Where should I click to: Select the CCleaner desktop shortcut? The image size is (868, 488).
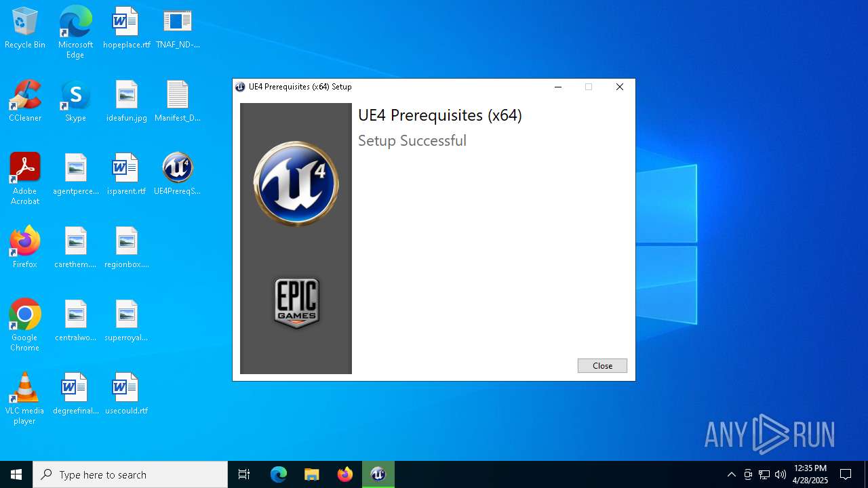(25, 102)
